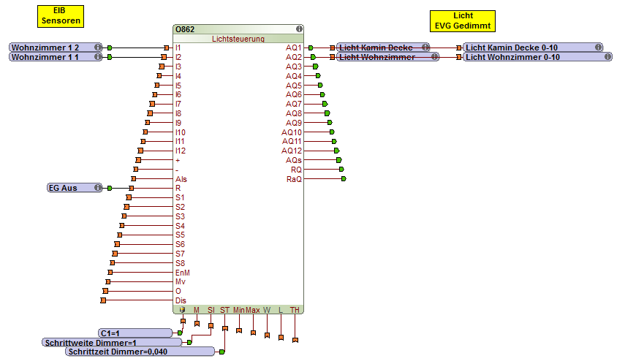Click the info icon on block O862
The image size is (625, 364).
point(299,29)
